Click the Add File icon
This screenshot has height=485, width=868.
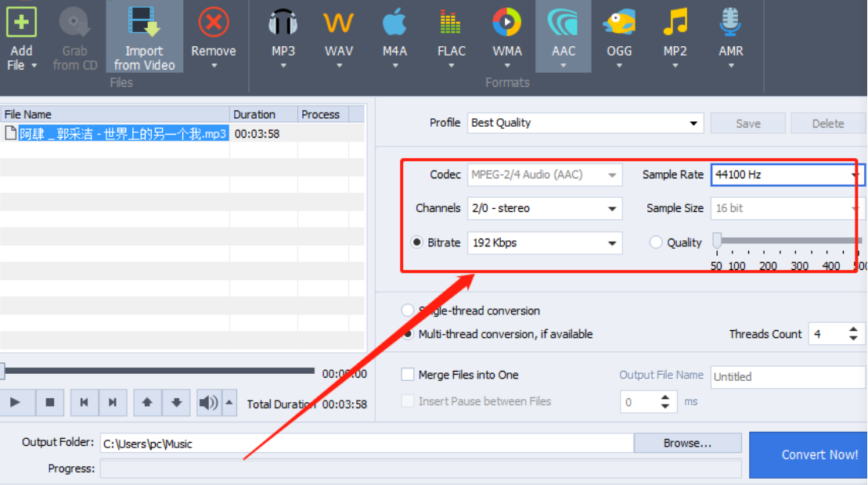(21, 23)
